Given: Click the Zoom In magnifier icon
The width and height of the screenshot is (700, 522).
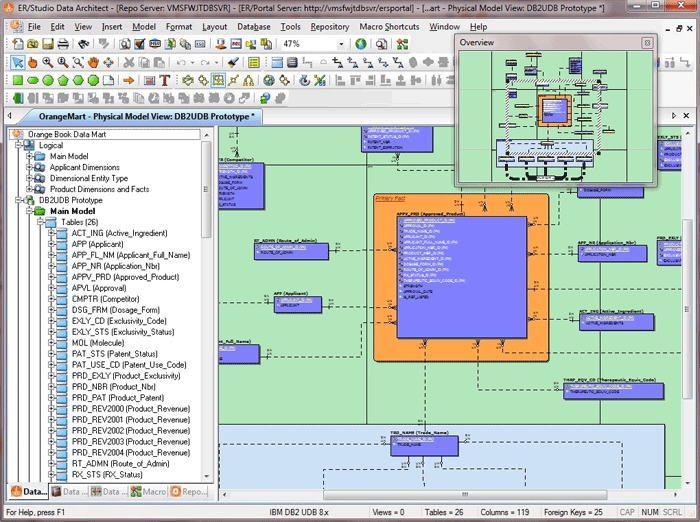Looking at the screenshot, I should click(48, 62).
